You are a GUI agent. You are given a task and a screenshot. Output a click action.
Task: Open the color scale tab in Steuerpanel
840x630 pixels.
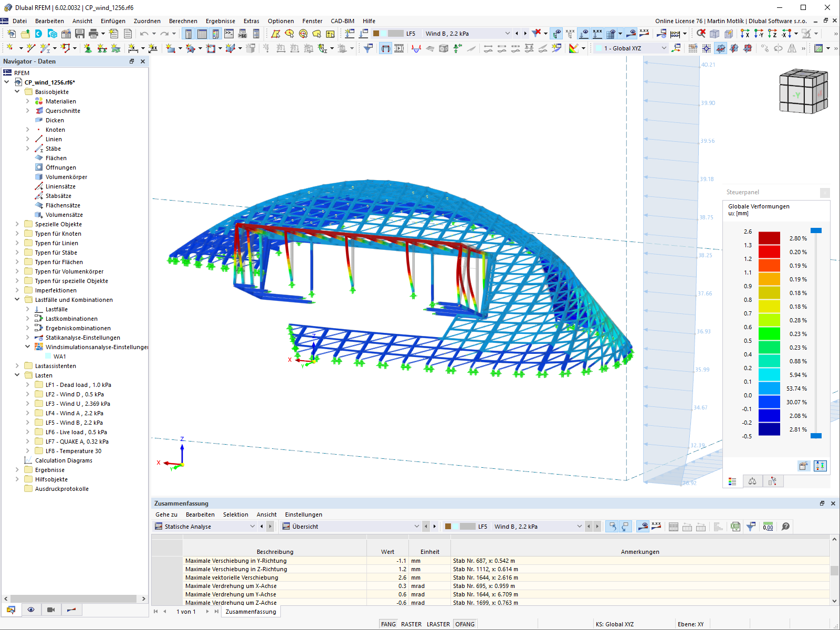(x=732, y=481)
